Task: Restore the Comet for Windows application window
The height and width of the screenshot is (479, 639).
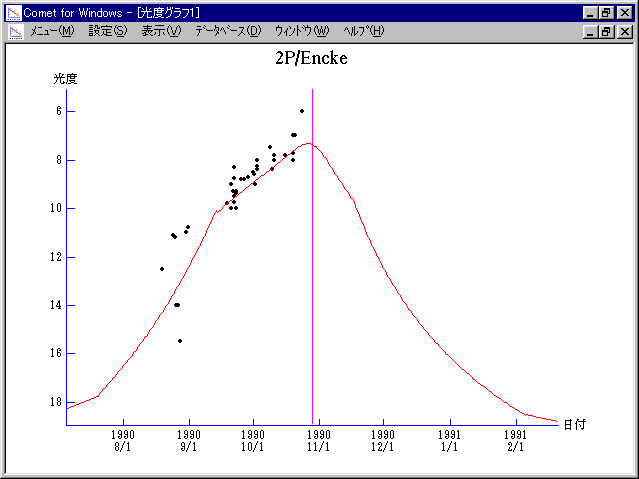Action: pos(606,13)
